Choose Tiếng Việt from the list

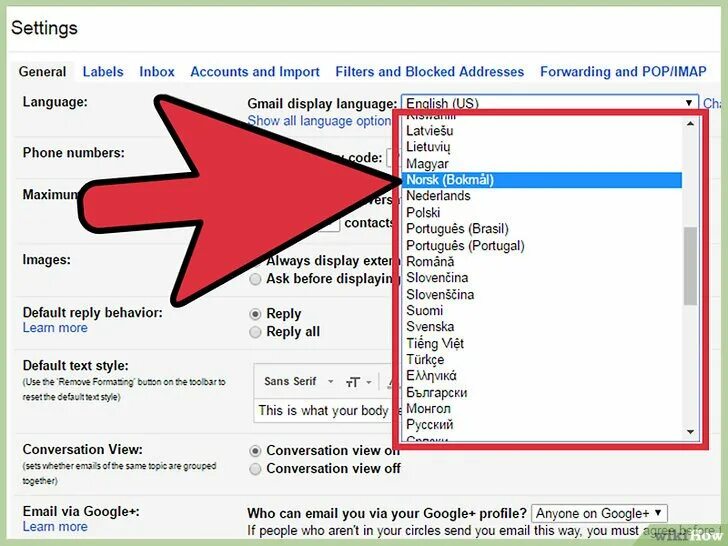(x=541, y=343)
